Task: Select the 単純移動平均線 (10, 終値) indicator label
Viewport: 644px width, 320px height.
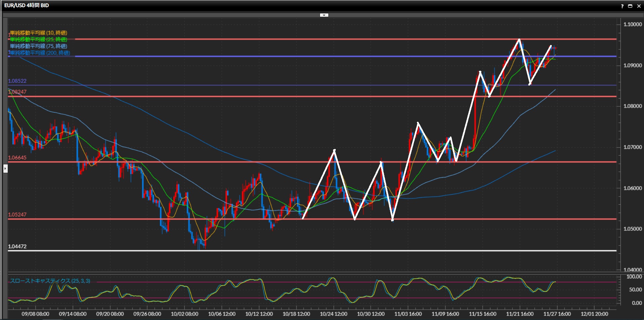Action: tap(38, 33)
